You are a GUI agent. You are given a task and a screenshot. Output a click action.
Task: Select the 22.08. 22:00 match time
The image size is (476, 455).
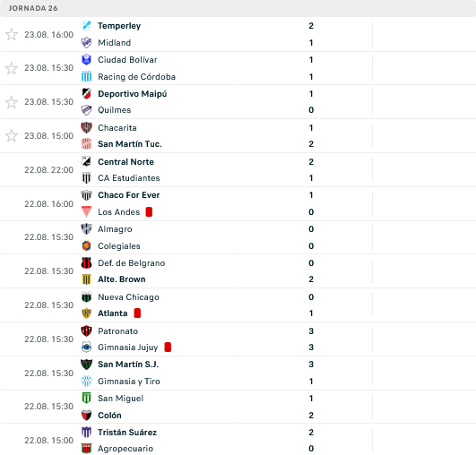click(49, 170)
